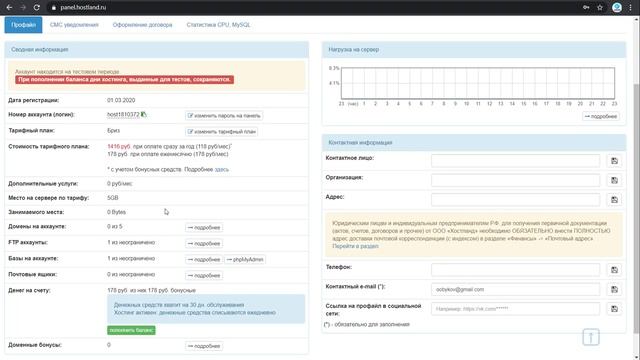Click the red balance top-up notice banner

pos(124,80)
